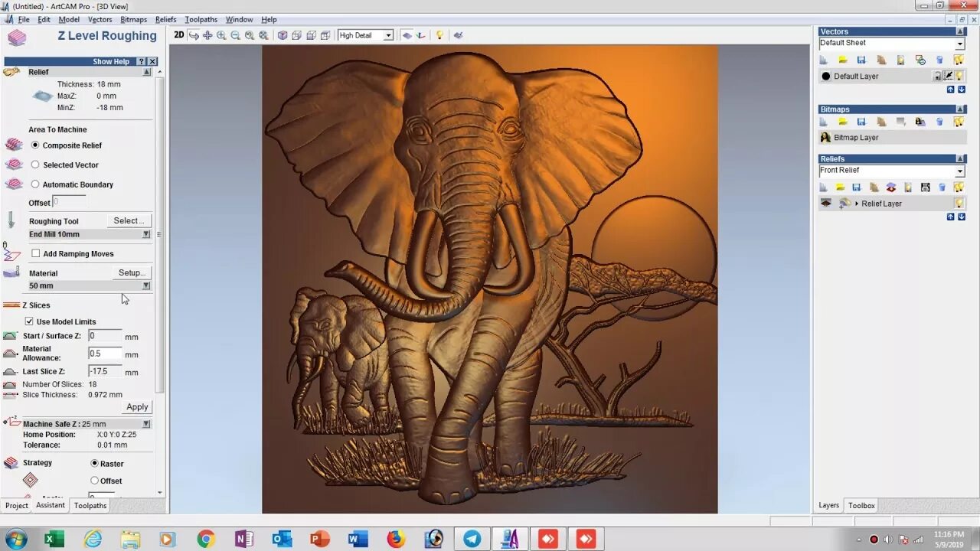
Task: Click the Apply button for Z Slices
Action: tap(137, 407)
